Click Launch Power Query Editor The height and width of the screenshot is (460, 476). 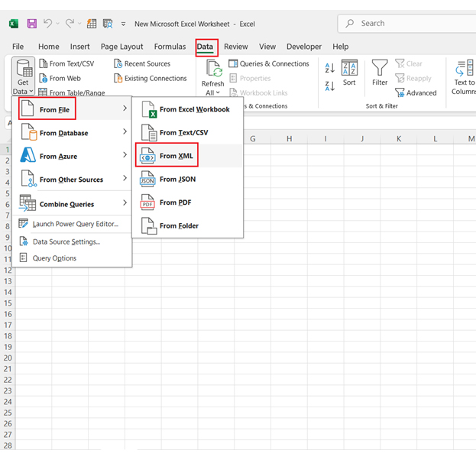[73, 224]
